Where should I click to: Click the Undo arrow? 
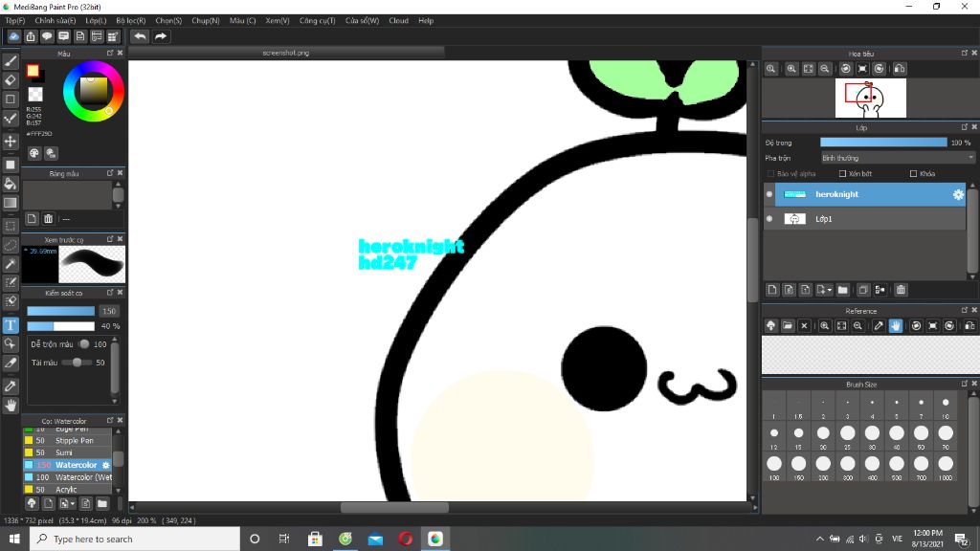pyautogui.click(x=140, y=36)
